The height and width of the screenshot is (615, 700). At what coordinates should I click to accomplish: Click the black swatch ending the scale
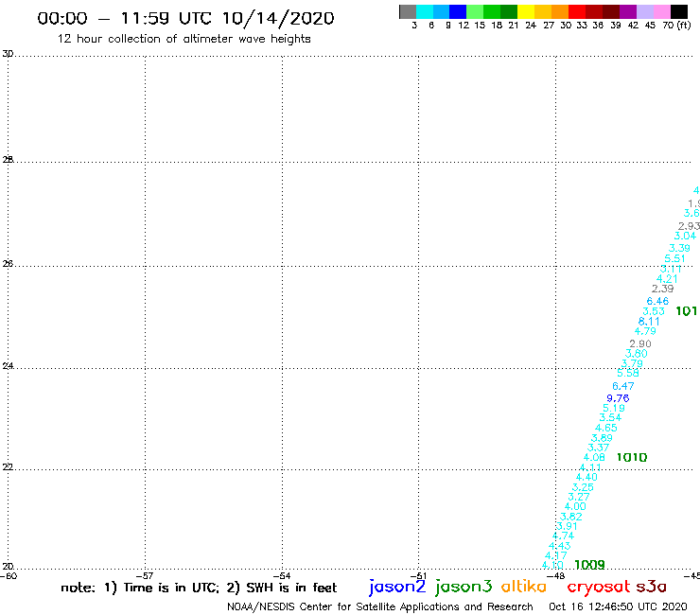pos(678,11)
